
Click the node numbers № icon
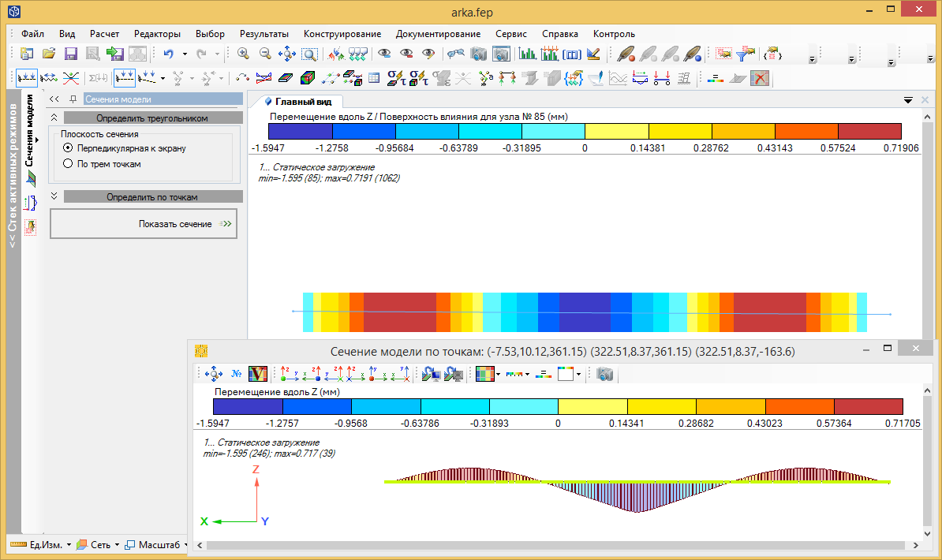point(236,375)
